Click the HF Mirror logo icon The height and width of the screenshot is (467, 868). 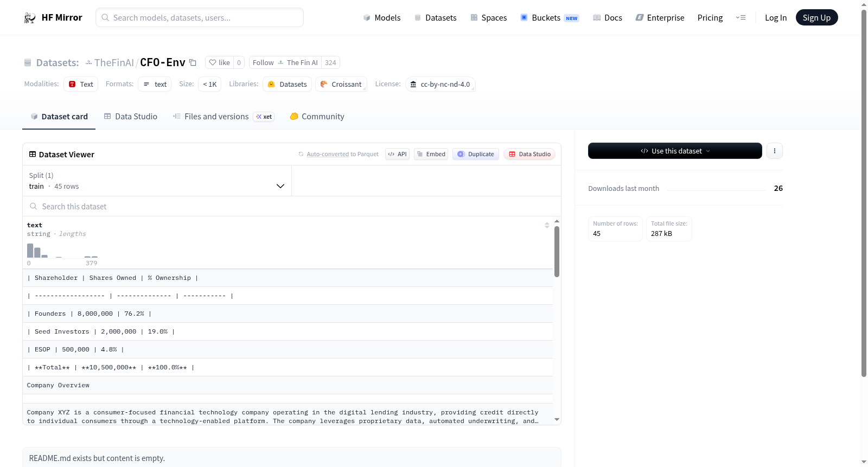(x=30, y=18)
